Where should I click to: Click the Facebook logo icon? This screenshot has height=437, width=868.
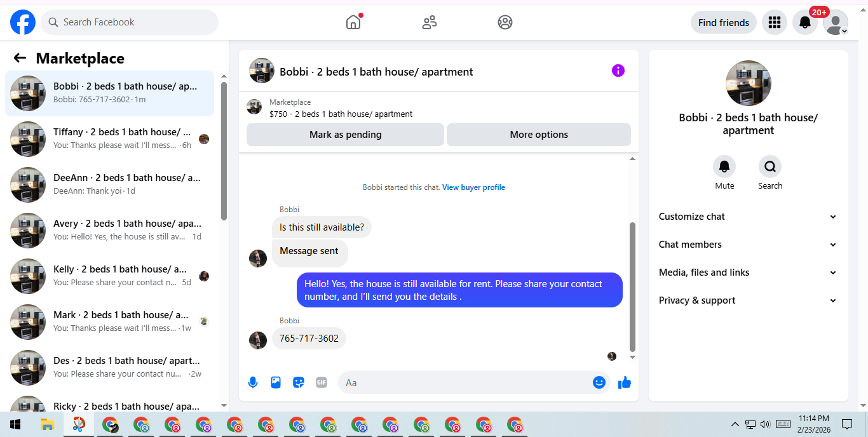pos(23,22)
